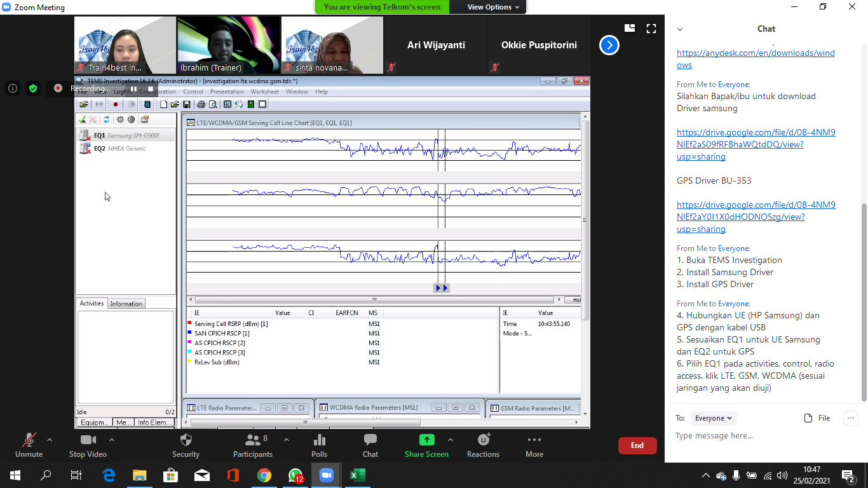Click the Share Screen icon

[x=426, y=440]
